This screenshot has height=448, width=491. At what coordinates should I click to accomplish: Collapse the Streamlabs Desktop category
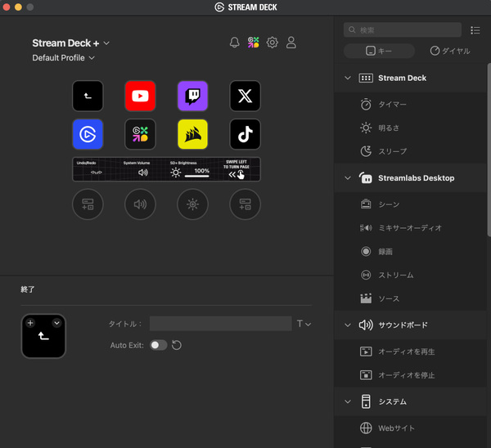coord(348,178)
